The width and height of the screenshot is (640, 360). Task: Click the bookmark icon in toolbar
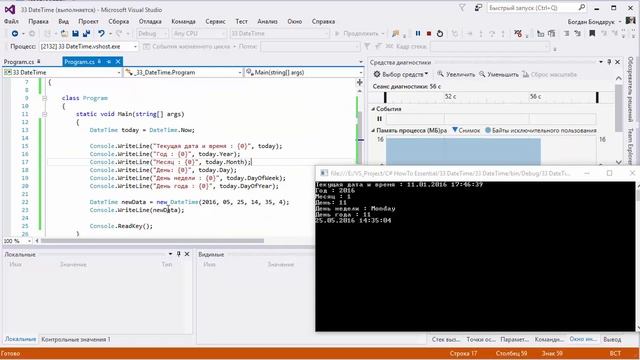pos(592,33)
